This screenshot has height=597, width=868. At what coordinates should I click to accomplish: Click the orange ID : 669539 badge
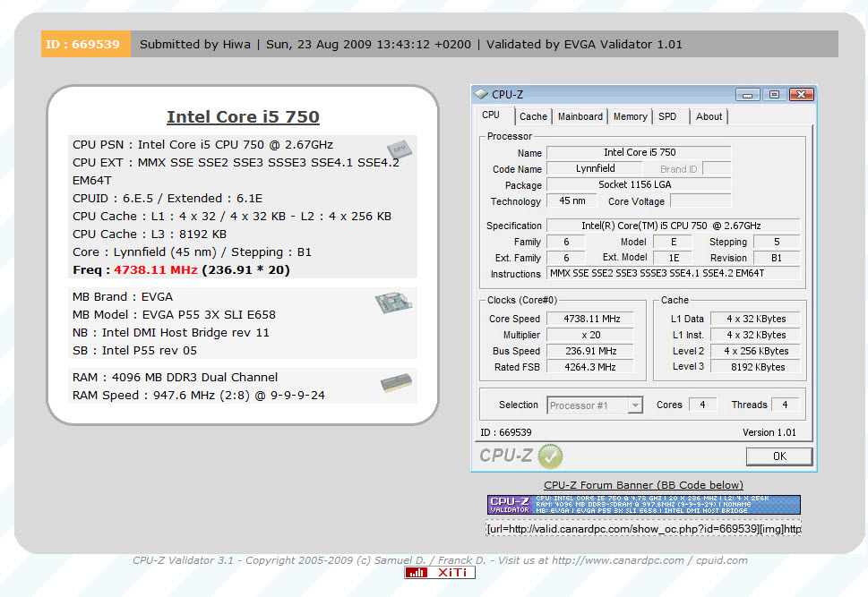[x=86, y=44]
